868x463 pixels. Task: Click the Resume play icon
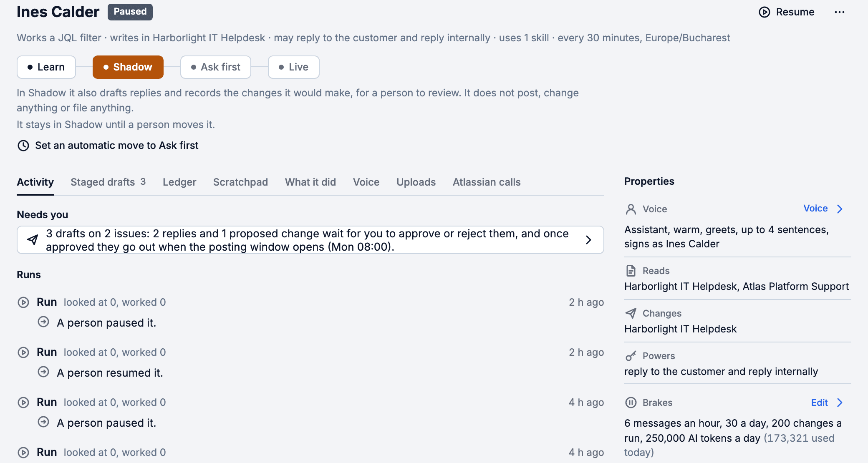pyautogui.click(x=764, y=12)
